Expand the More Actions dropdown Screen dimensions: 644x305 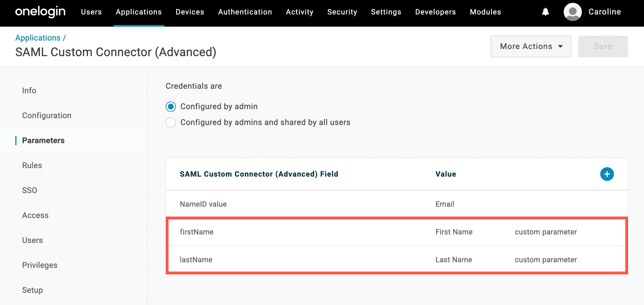pos(531,46)
